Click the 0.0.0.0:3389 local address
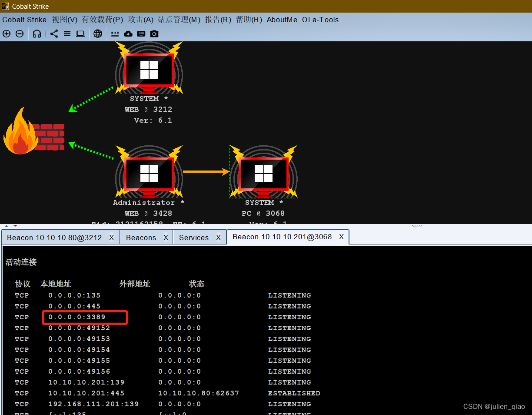This screenshot has height=415, width=532. click(x=77, y=317)
